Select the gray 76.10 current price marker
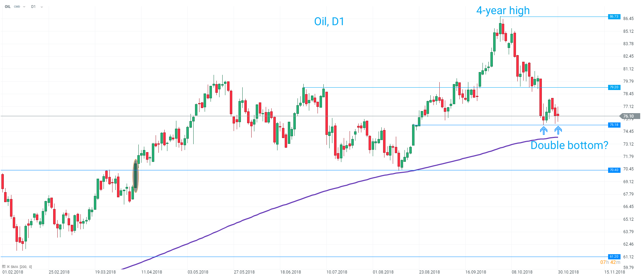 630,116
